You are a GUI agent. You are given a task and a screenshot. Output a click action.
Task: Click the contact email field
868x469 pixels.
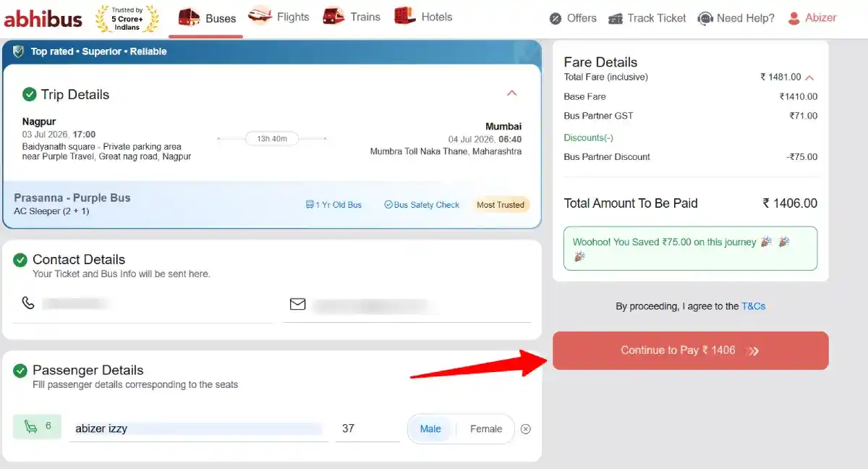click(407, 305)
